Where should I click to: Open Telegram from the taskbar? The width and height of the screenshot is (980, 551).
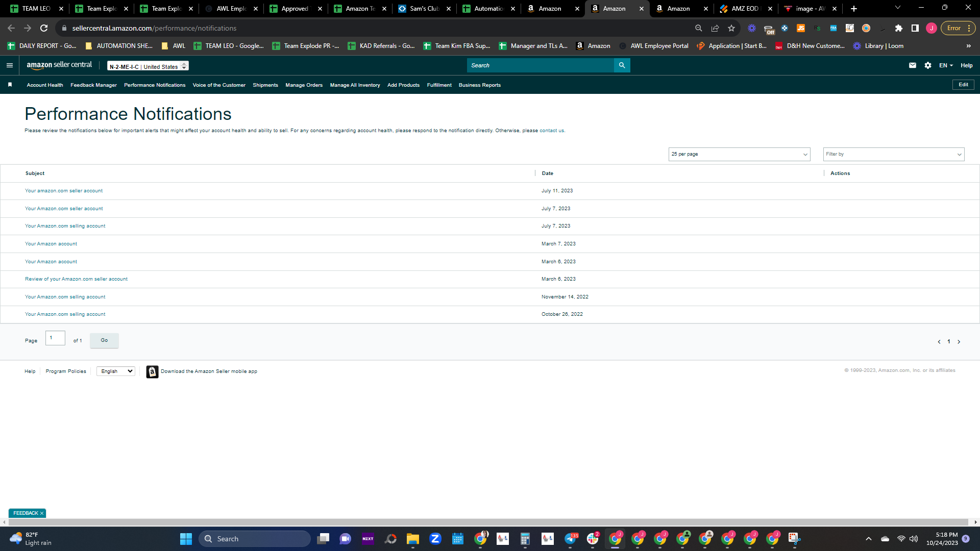(570, 539)
